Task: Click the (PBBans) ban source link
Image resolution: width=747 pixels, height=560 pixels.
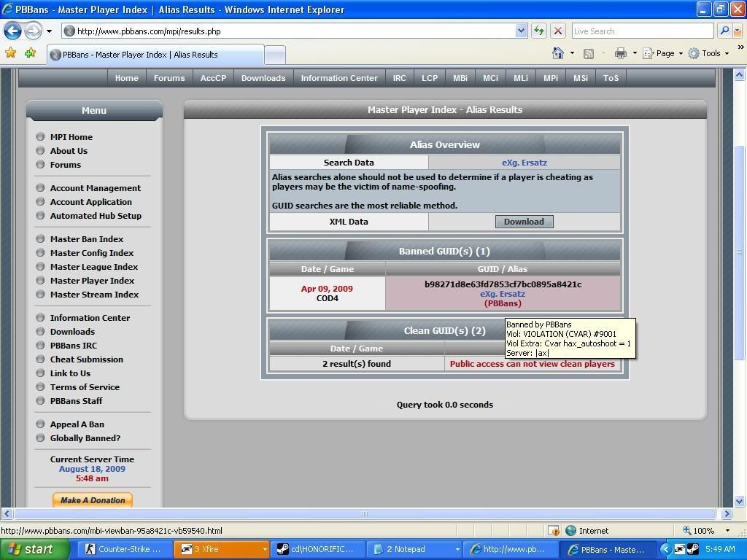Action: tap(503, 303)
